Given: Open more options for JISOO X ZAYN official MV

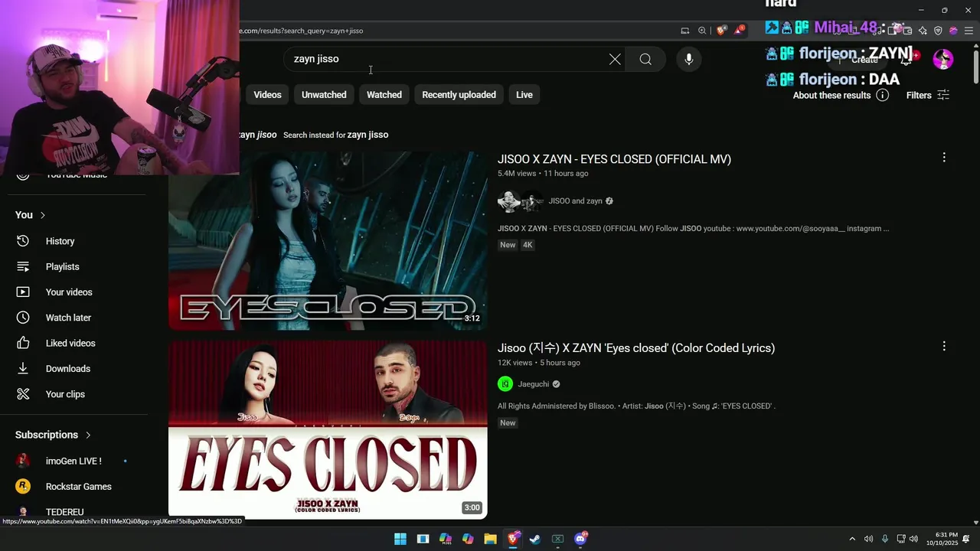Looking at the screenshot, I should (x=944, y=158).
